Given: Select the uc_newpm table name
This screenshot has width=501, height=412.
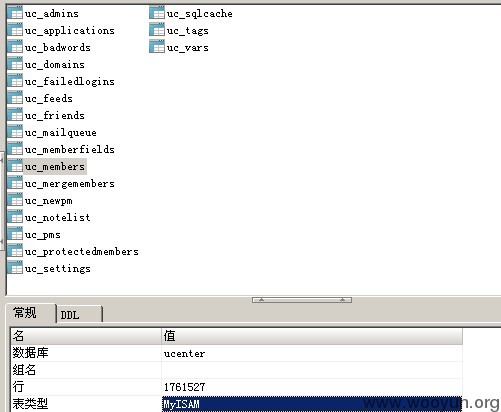Looking at the screenshot, I should 49,201.
